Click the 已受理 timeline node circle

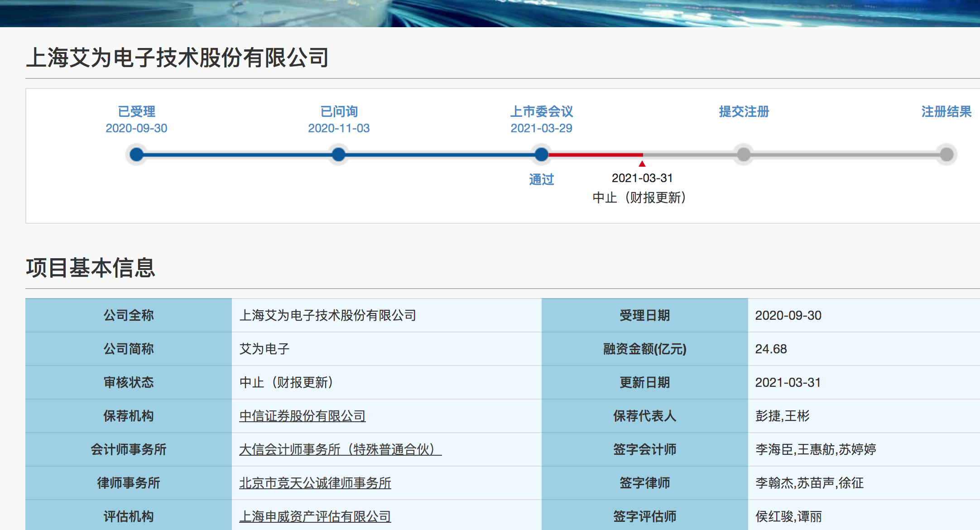pos(136,155)
